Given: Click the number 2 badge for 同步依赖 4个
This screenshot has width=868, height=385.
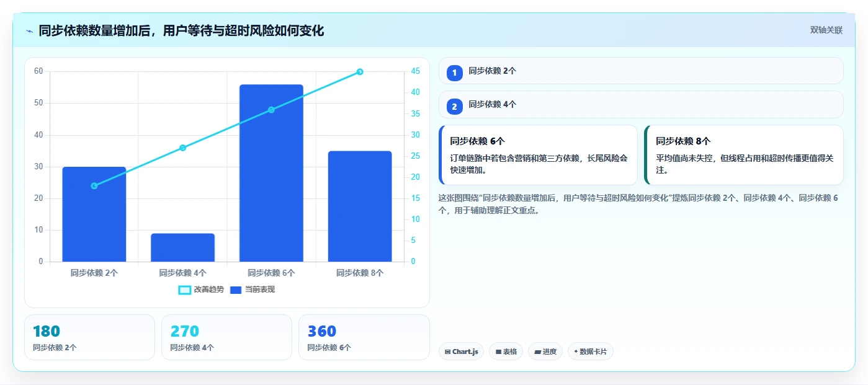Looking at the screenshot, I should [x=454, y=106].
